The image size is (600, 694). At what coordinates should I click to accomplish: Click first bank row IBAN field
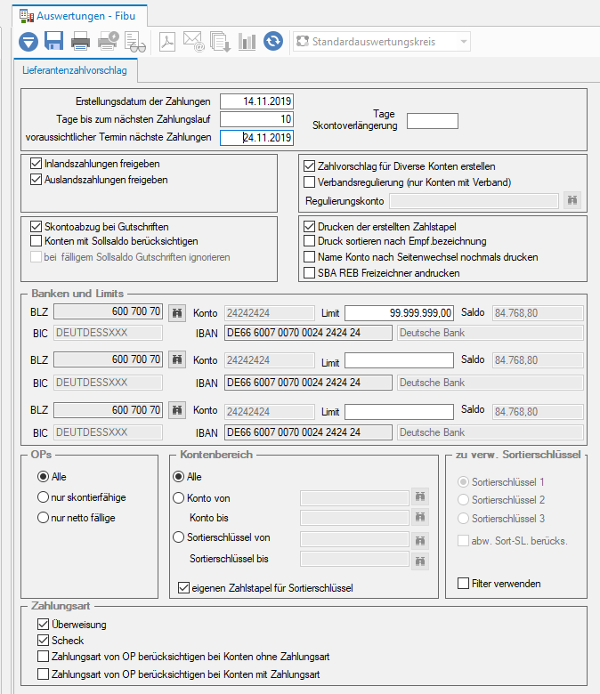point(308,333)
